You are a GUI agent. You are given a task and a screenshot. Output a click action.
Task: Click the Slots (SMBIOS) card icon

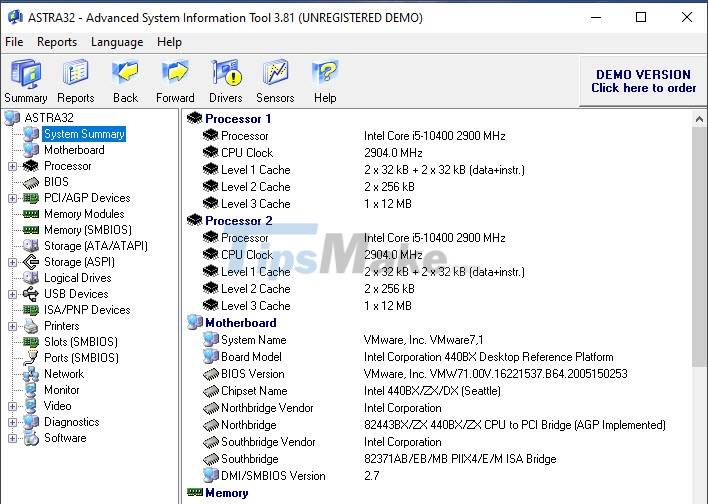coord(31,342)
